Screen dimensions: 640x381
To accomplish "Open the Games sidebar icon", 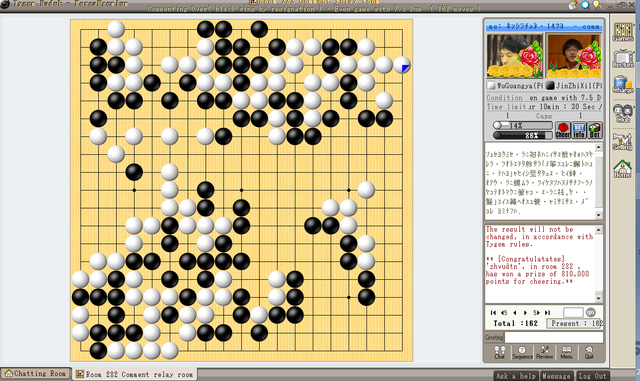I will click(x=623, y=32).
